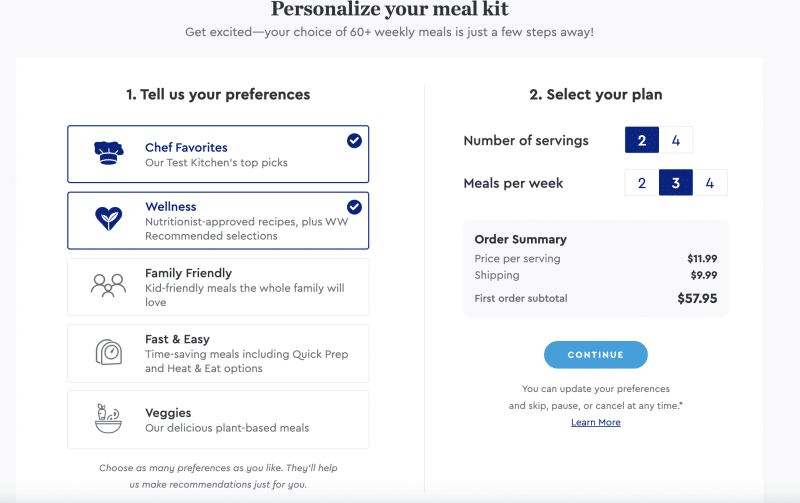Uncheck the Wellness preference checkmark
Viewport: 800px width, 503px height.
[x=354, y=207]
